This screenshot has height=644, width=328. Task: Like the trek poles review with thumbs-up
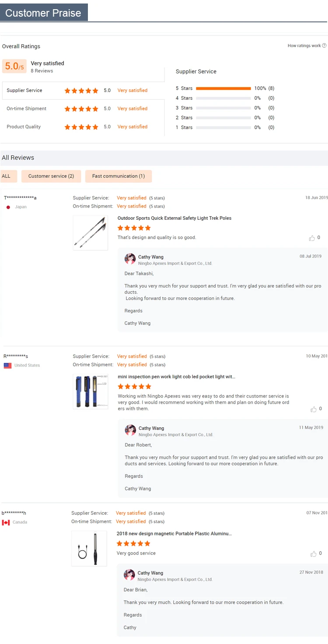click(x=312, y=238)
